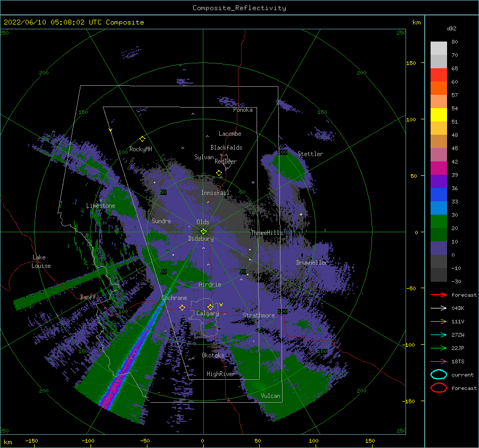Click the -150 label on bottom axis
479x448 pixels.
31,441
